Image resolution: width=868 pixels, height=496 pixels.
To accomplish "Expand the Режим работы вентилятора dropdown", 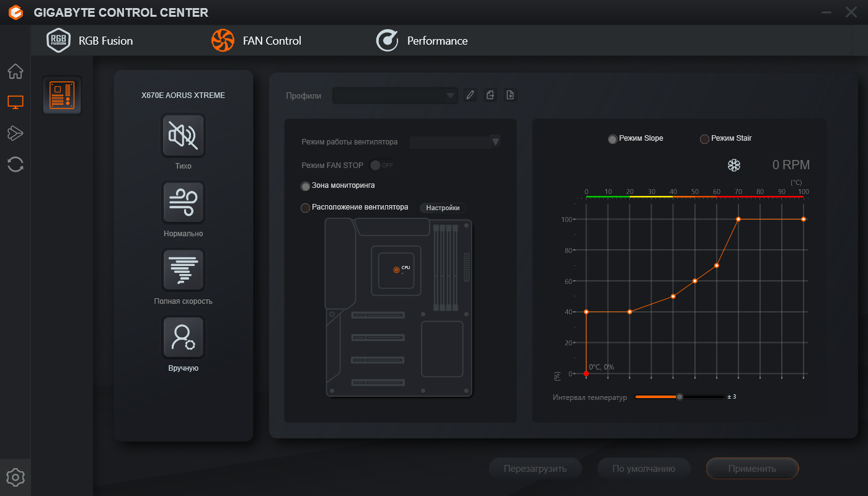I will coord(455,142).
